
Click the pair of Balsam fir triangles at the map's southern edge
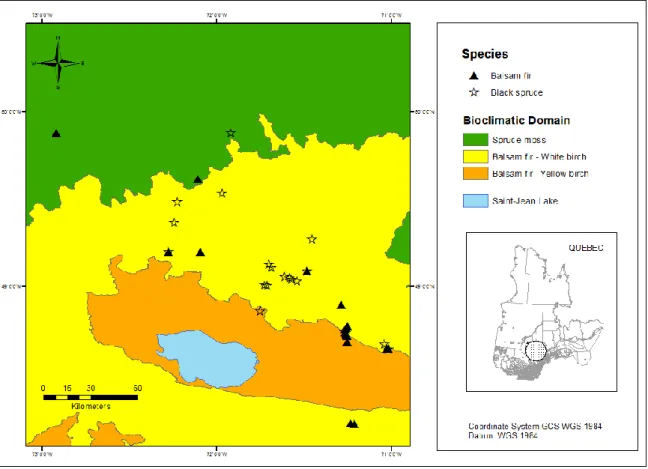352,424
